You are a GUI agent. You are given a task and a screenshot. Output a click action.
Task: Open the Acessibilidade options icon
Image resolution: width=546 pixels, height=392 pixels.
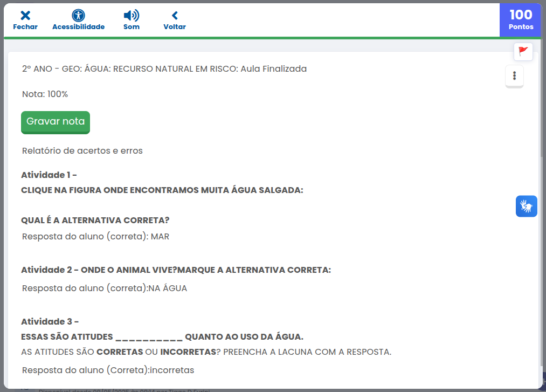(x=78, y=16)
